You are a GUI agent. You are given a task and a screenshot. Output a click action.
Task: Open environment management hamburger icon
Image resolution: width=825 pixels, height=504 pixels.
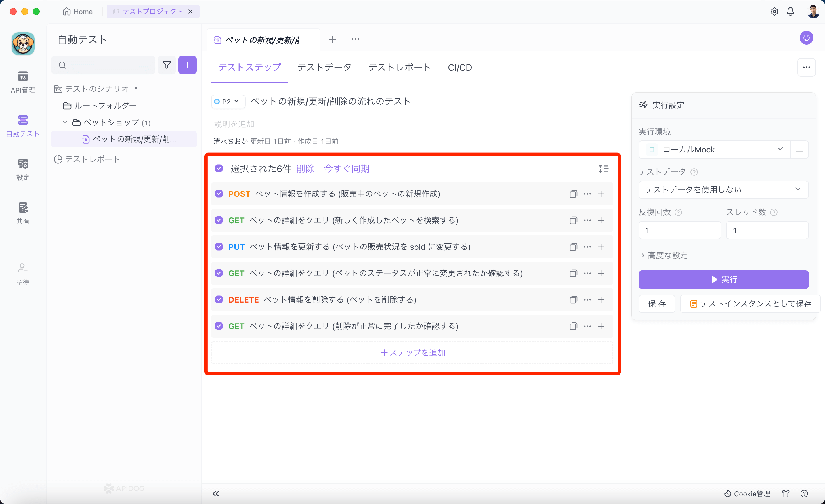click(800, 150)
